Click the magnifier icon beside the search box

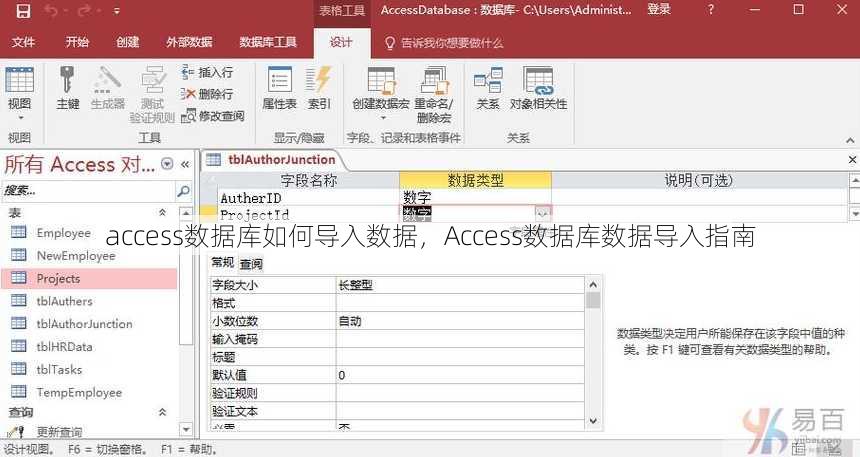[x=183, y=191]
